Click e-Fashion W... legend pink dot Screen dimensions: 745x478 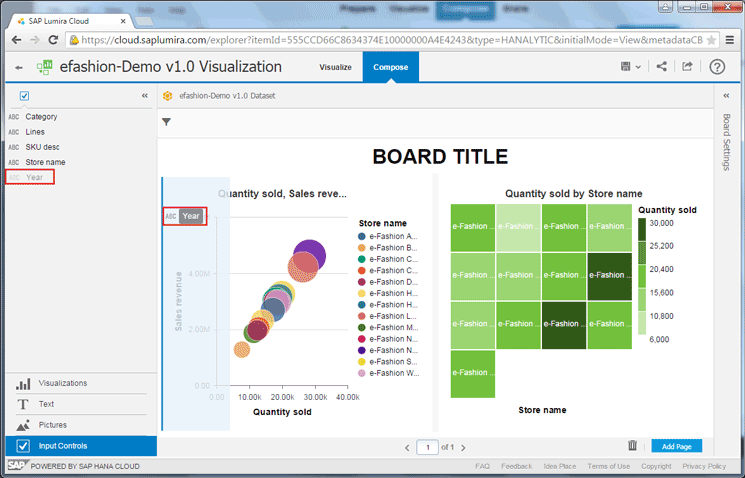coord(362,373)
